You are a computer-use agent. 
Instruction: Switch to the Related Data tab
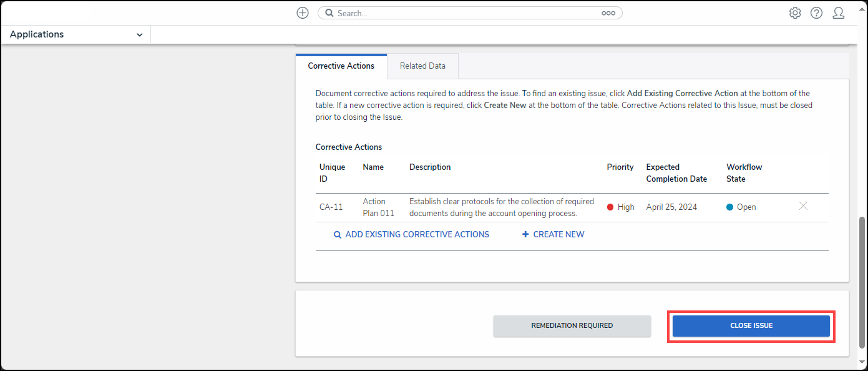[422, 66]
